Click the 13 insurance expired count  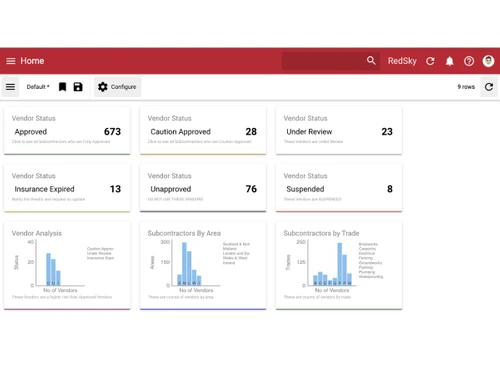pos(115,189)
